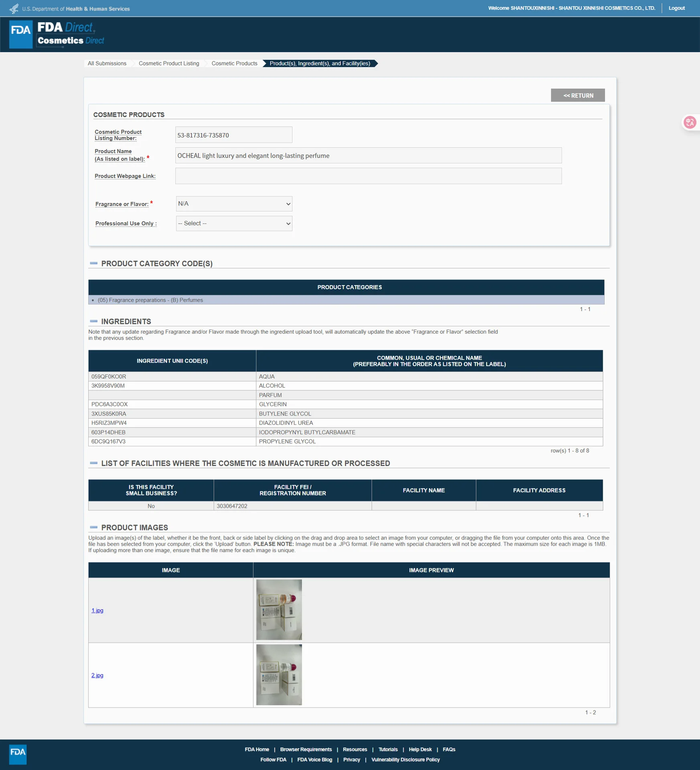This screenshot has height=770, width=700.
Task: Click the Fragrance preparations - Perfumes category row
Action: click(x=346, y=300)
